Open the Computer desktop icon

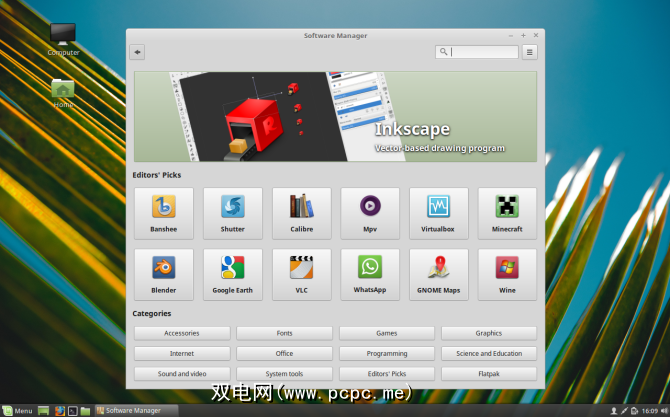pos(63,39)
